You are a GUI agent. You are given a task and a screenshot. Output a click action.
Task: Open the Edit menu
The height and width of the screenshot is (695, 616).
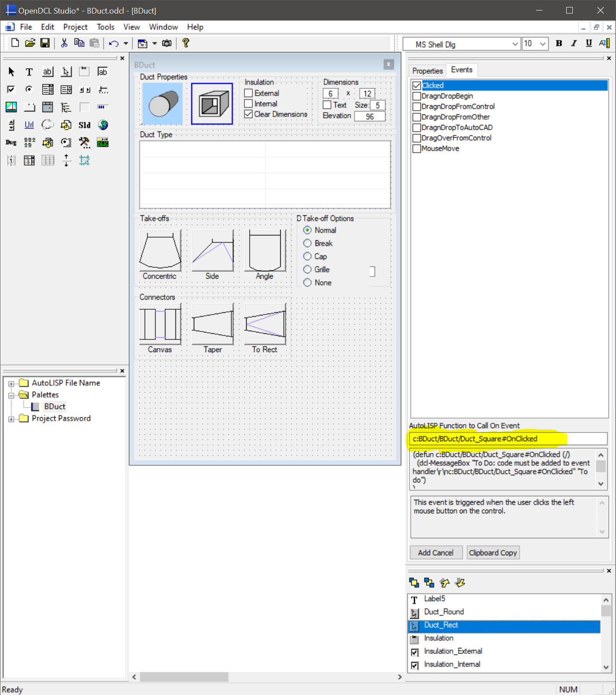(48, 27)
